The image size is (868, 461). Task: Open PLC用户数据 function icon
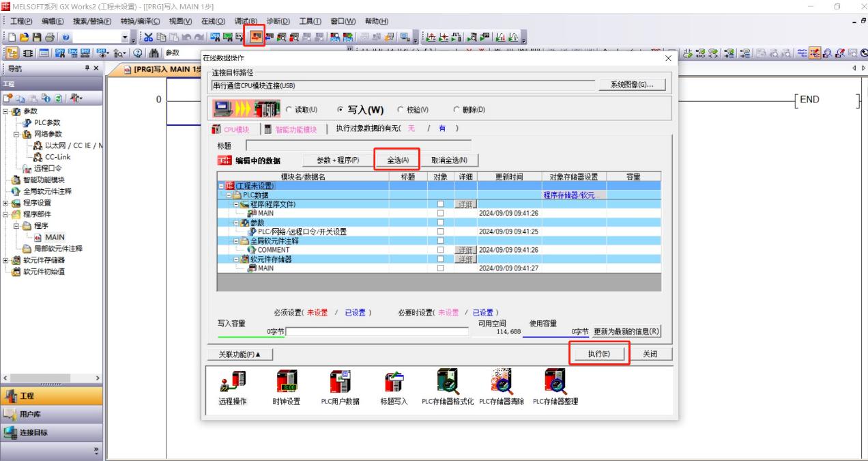click(340, 387)
